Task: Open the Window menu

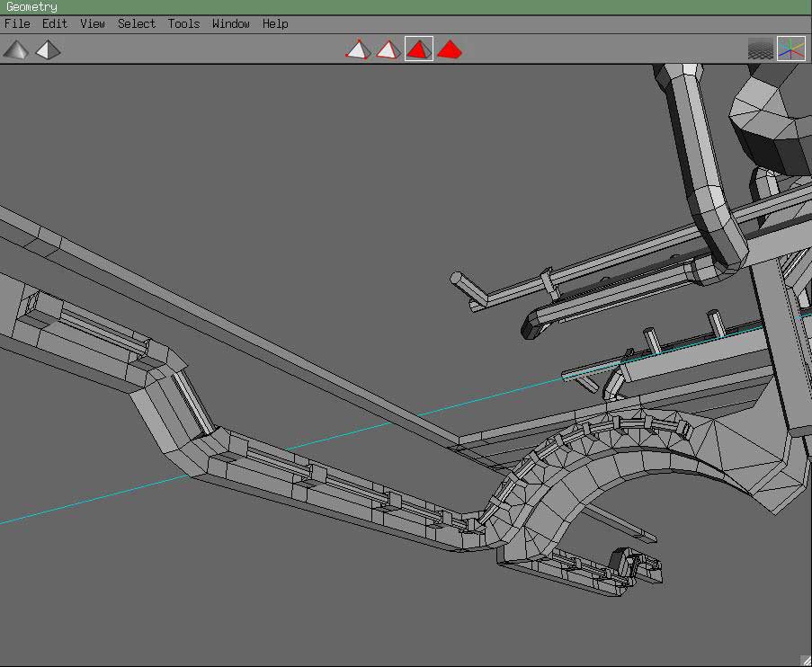Action: tap(231, 23)
